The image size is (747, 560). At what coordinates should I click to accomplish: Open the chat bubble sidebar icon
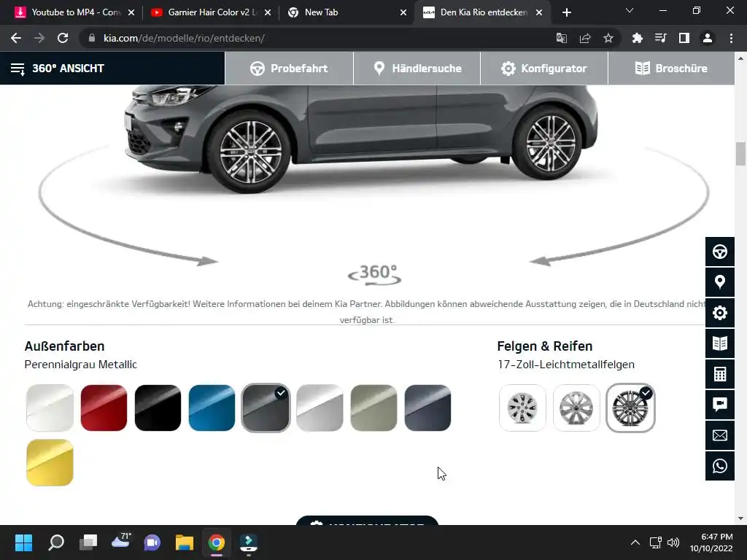point(719,404)
